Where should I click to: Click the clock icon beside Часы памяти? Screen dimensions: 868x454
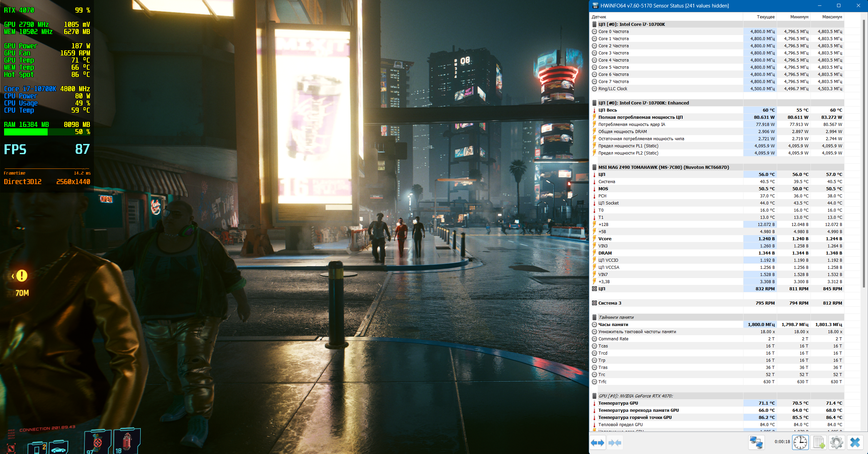click(594, 324)
